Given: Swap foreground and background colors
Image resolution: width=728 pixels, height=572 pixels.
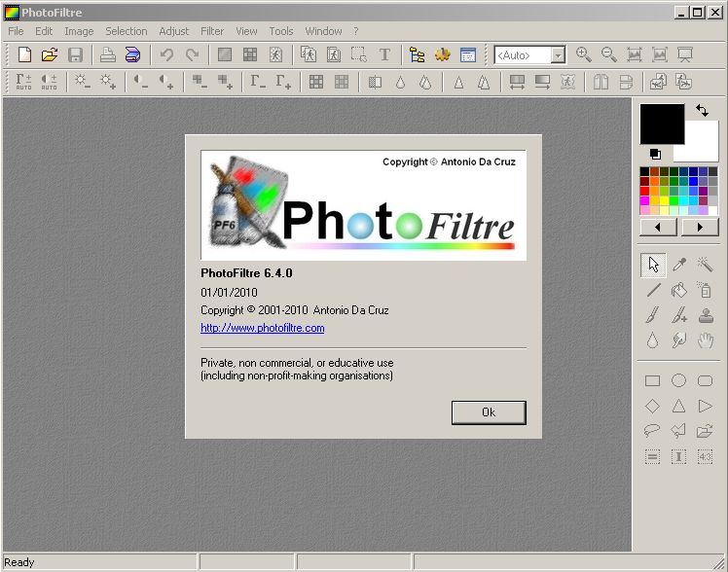Looking at the screenshot, I should [x=702, y=110].
